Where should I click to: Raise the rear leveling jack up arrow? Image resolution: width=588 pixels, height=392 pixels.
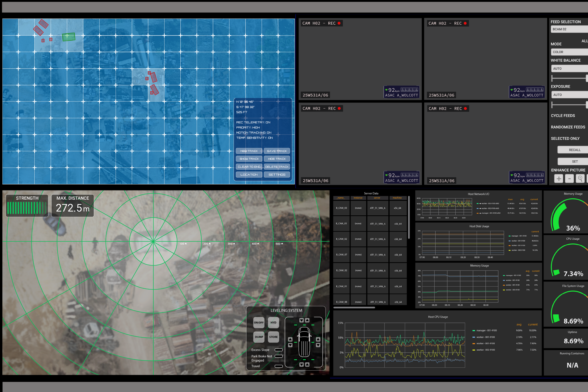pyautogui.click(x=307, y=364)
